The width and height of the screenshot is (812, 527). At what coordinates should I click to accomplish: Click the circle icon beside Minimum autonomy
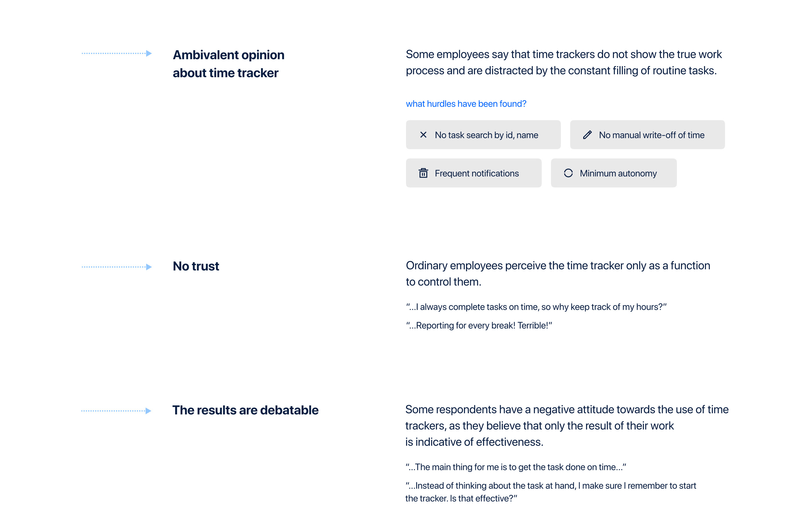[568, 173]
